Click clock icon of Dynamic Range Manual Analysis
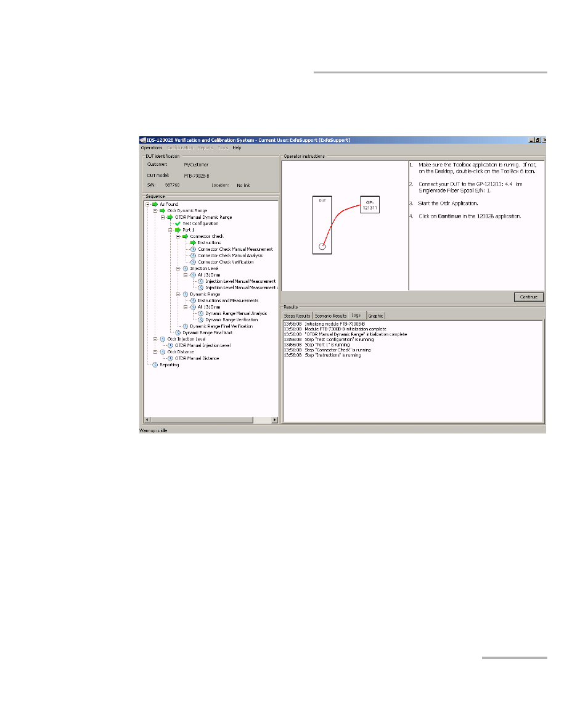Screen dimensions: 588x714 [201, 314]
